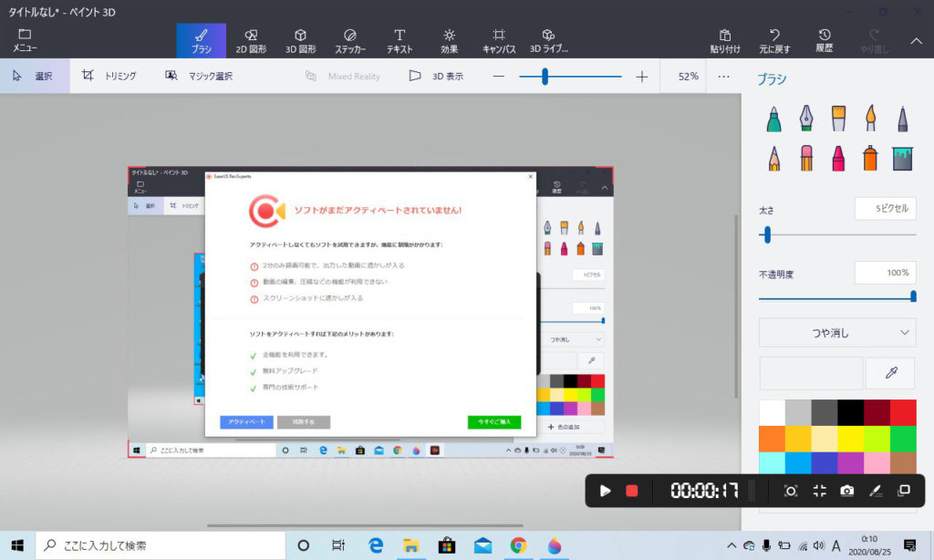Switch to the 3D 図形 tab
This screenshot has height=560, width=934.
pos(300,40)
